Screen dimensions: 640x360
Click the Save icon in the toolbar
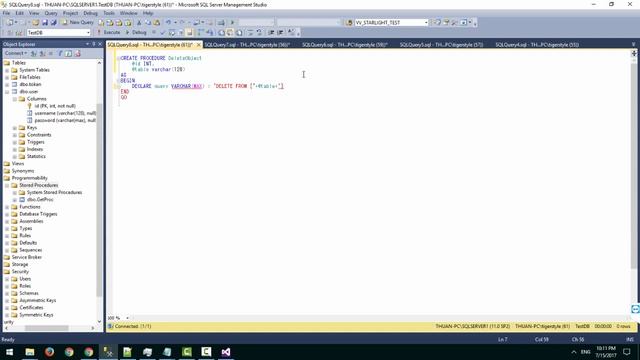pos(44,22)
